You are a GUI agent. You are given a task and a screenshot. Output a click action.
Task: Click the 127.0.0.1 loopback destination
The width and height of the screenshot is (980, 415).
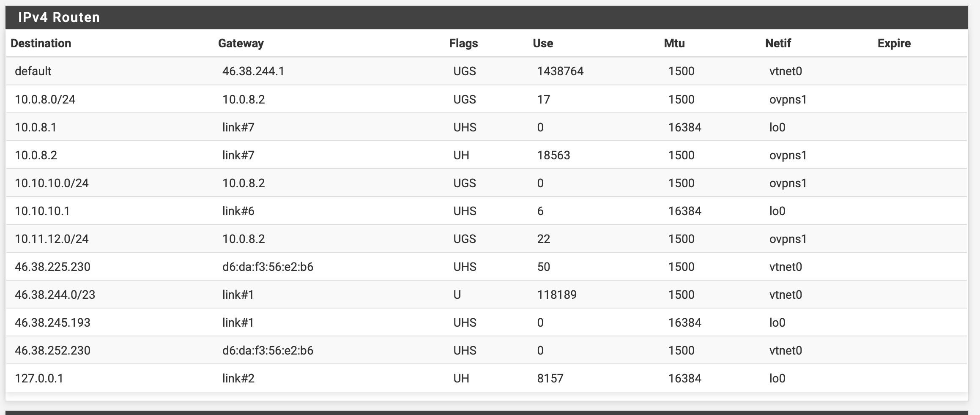[39, 378]
